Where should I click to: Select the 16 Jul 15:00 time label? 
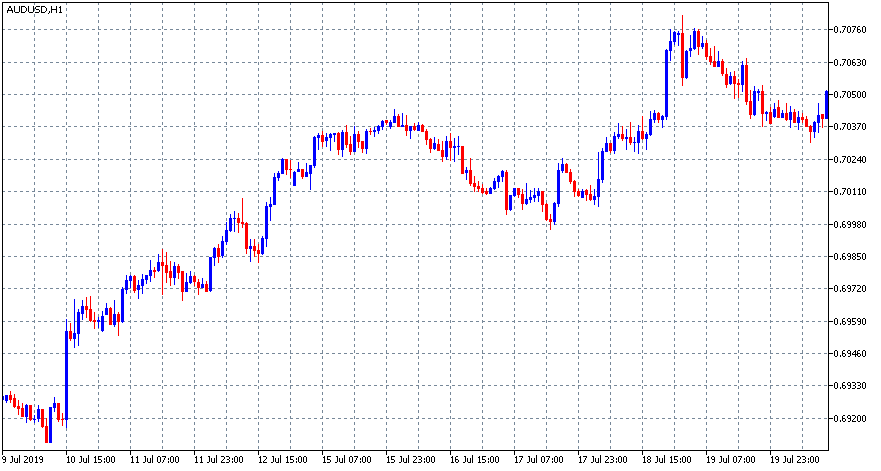(475, 460)
